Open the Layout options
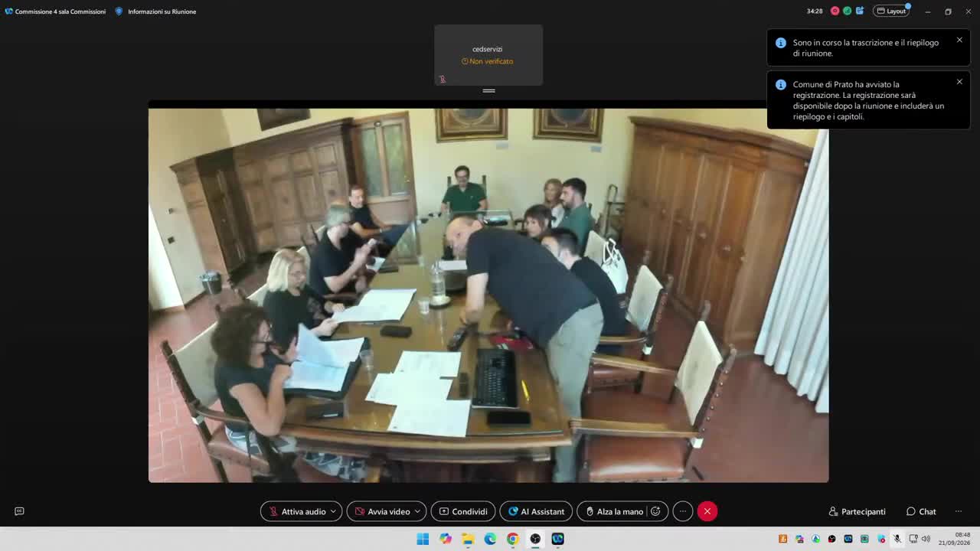The height and width of the screenshot is (551, 980). point(891,11)
